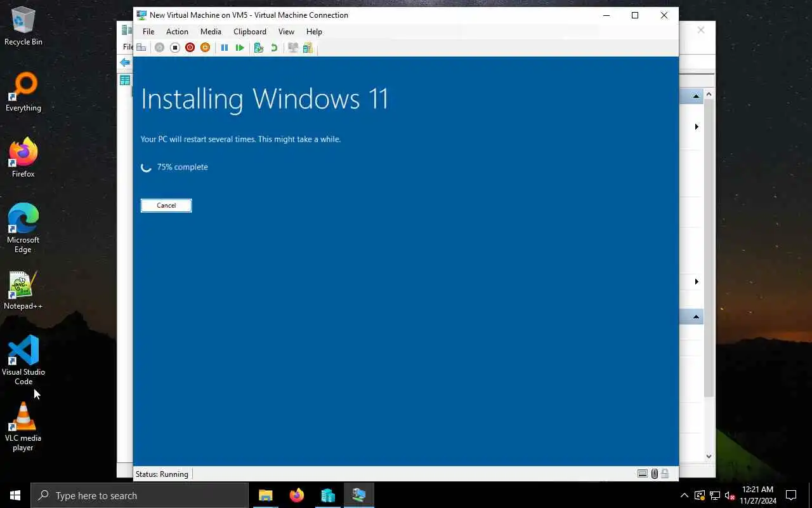Expand the upper submenu arrow in Actions pane

coord(697,127)
